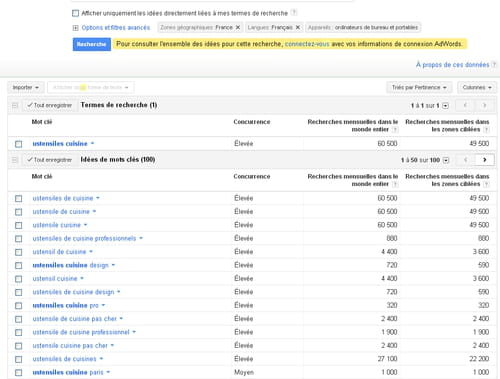
Task: Collapse the 'Idées de mots clés' section
Action: point(15,160)
